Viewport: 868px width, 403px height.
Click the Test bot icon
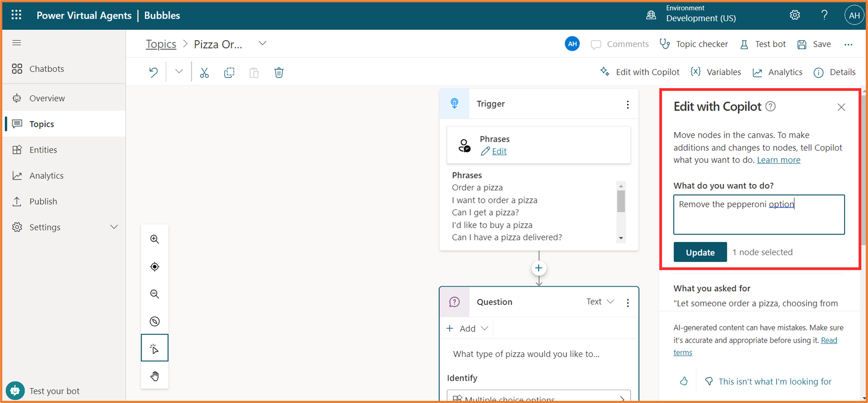point(744,44)
